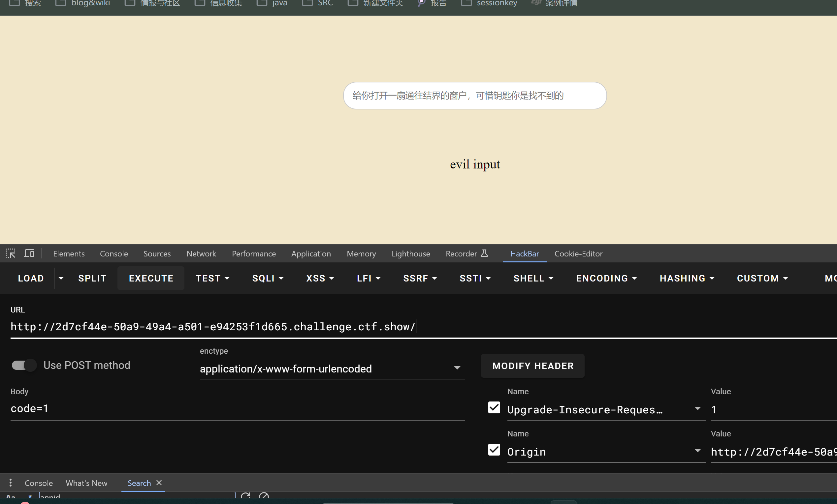Open the Upgrade-Insecure-Requests header name dropdown
Viewport: 837px width, 504px height.
pyautogui.click(x=606, y=409)
